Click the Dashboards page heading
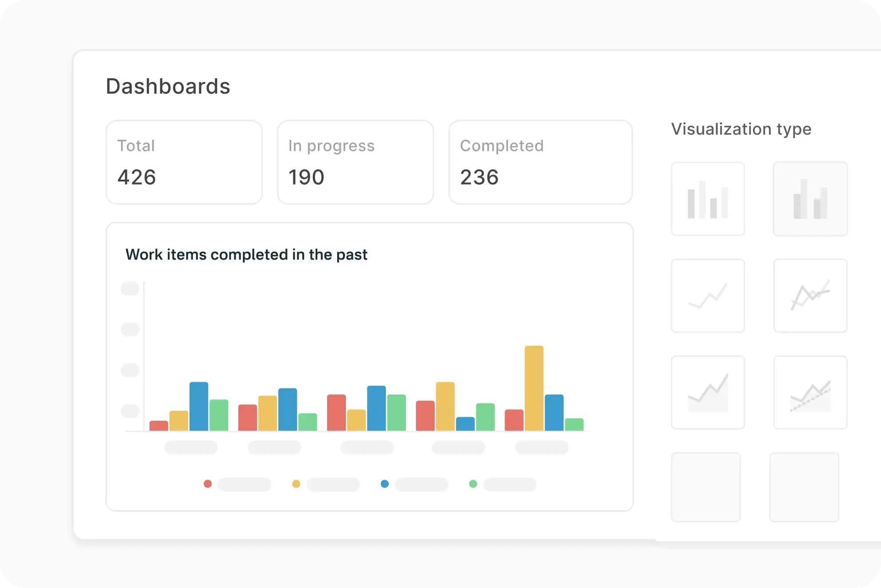Screen dimensions: 881x588 tap(168, 86)
